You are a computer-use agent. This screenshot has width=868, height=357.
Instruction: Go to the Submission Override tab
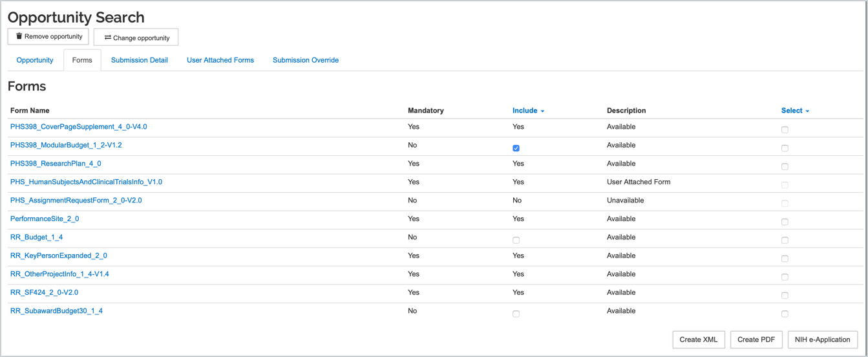[x=306, y=60]
